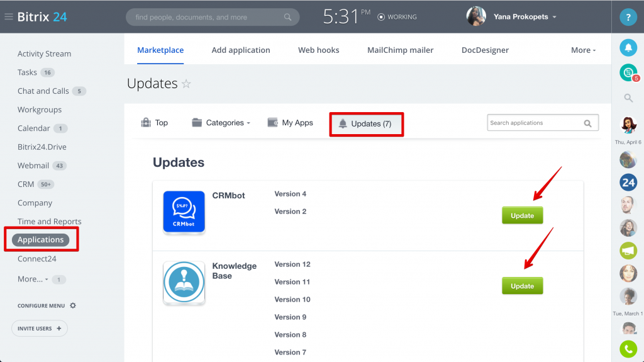Screen dimensions: 644x362
Task: Click "Version 12" under Knowledge Base
Action: tap(292, 264)
